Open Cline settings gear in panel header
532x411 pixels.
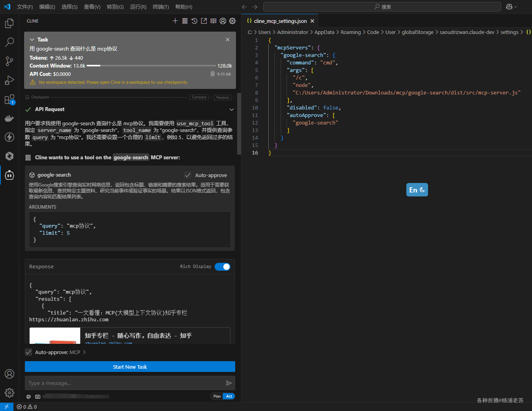click(232, 21)
